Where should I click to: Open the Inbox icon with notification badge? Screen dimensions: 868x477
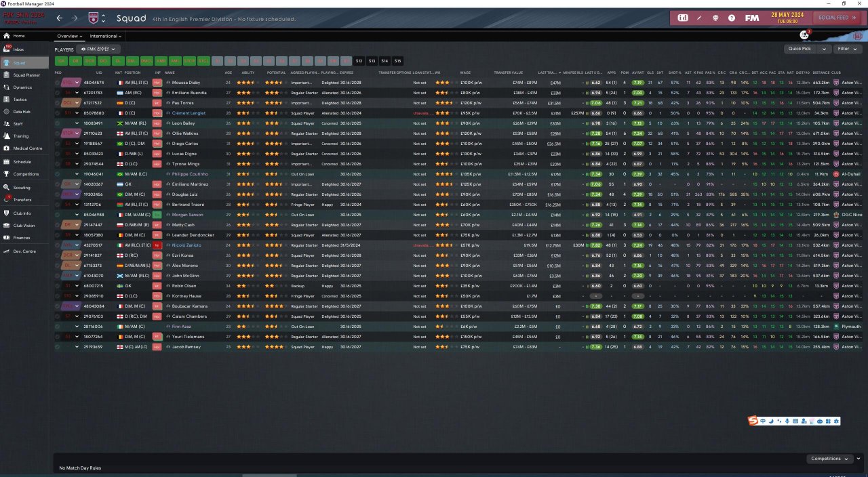click(7, 49)
